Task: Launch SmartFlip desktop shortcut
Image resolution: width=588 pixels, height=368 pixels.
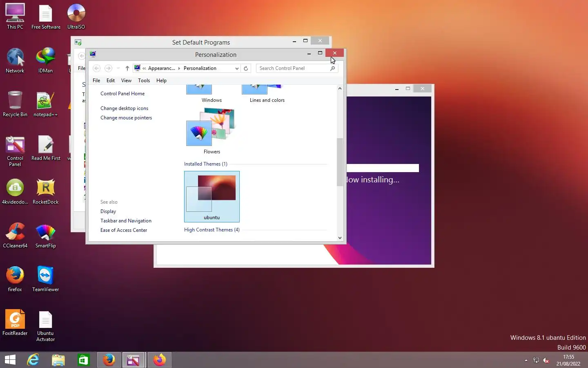Action: (x=45, y=235)
